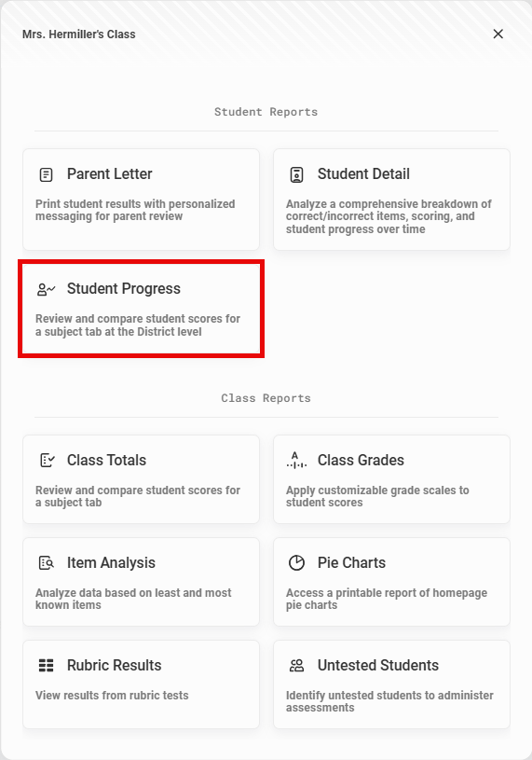Select the Pie Charts report title
The height and width of the screenshot is (760, 532).
tap(351, 562)
